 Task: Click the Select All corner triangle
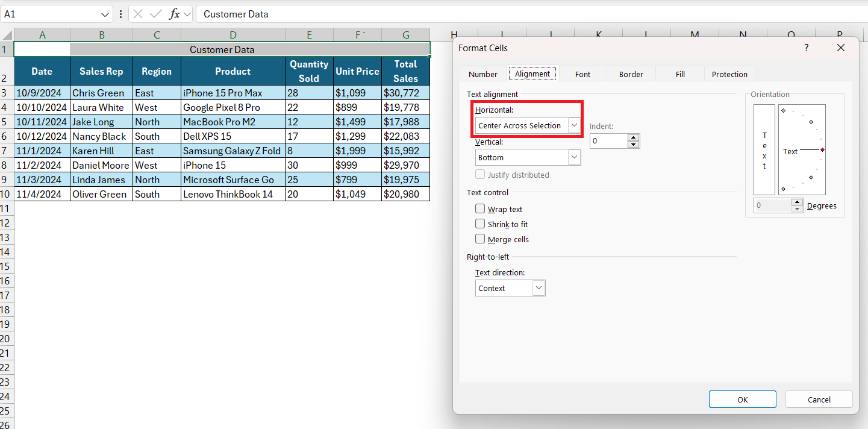tap(7, 35)
